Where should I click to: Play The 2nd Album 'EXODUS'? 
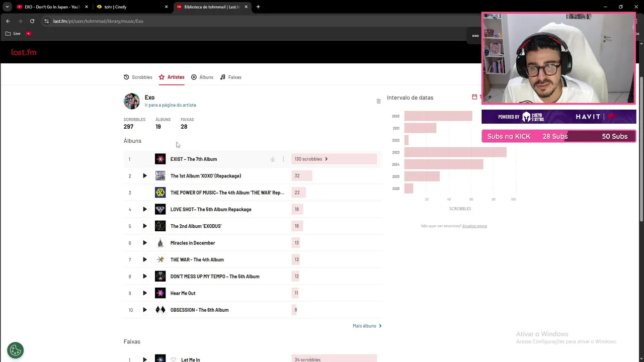[144, 226]
